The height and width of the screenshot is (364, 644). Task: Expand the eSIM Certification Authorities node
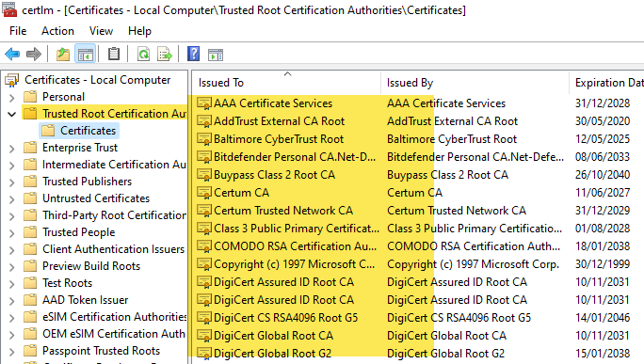pyautogui.click(x=12, y=318)
